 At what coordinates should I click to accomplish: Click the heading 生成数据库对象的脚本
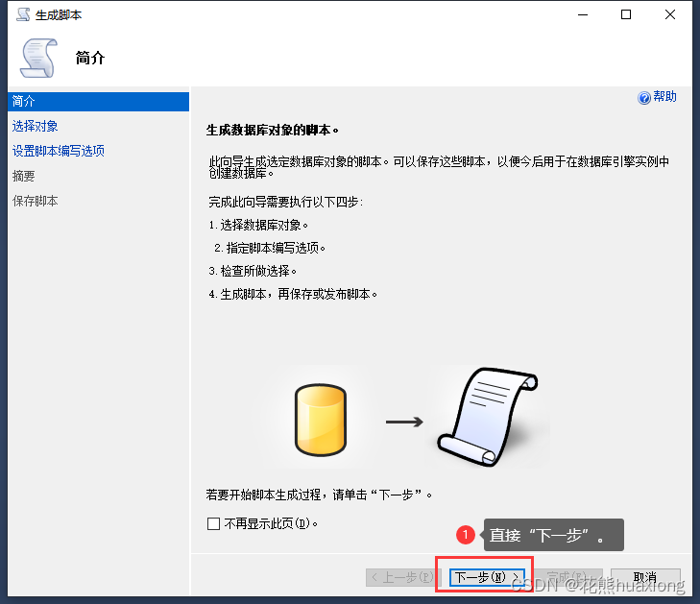pyautogui.click(x=272, y=130)
